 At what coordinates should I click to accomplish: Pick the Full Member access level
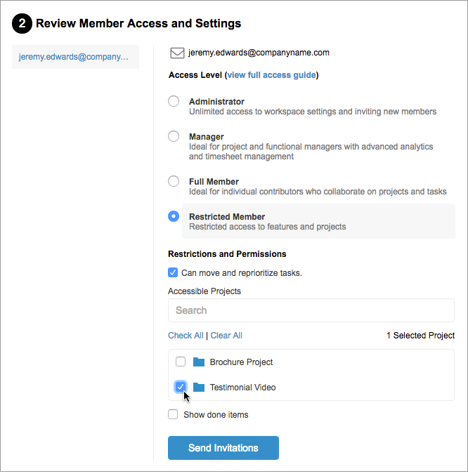click(x=174, y=181)
